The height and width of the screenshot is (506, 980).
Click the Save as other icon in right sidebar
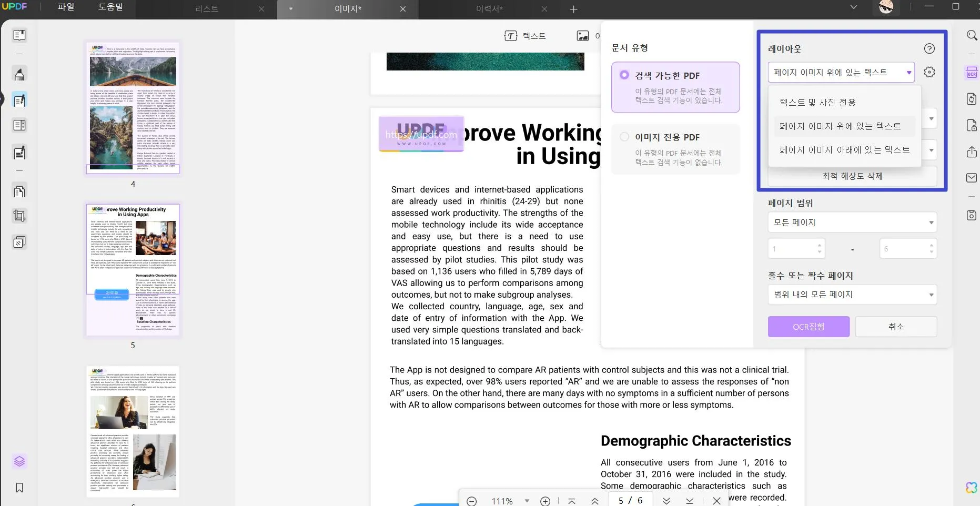972,215
